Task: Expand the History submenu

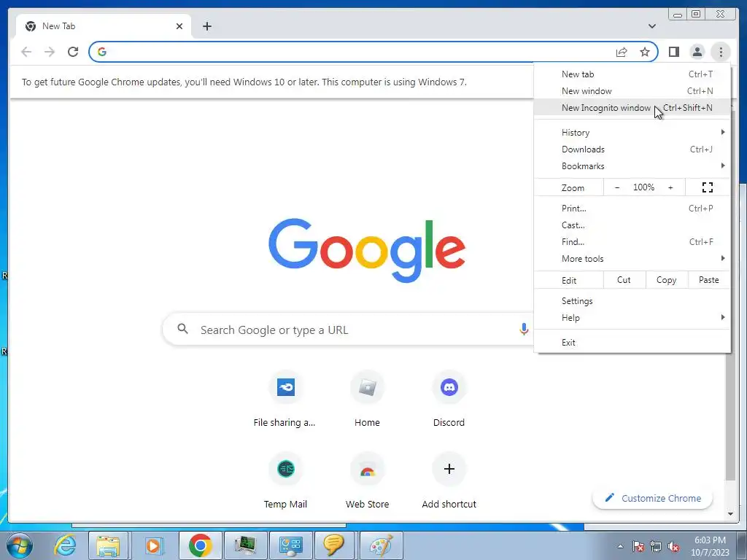Action: point(632,133)
